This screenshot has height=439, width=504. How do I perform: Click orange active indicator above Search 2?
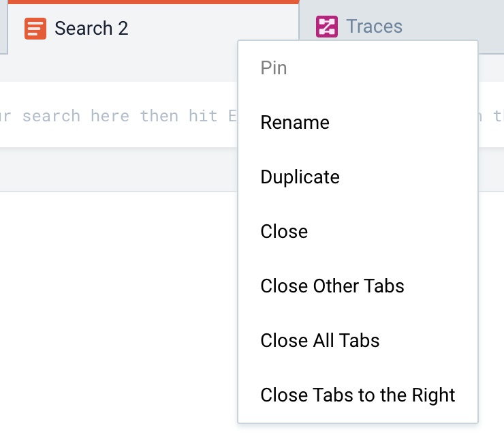[x=153, y=2]
